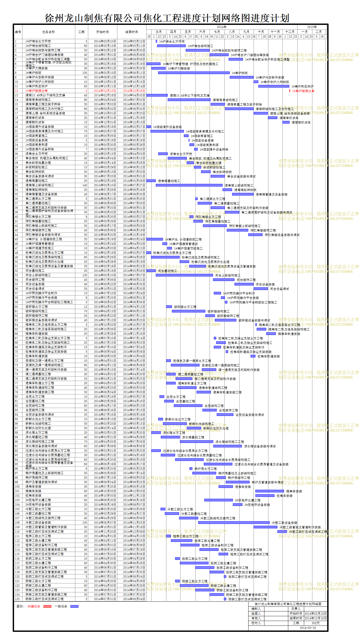
Task: Select task name 锅炉房装饰工程 in row 98
Action: pyautogui.click(x=37, y=478)
